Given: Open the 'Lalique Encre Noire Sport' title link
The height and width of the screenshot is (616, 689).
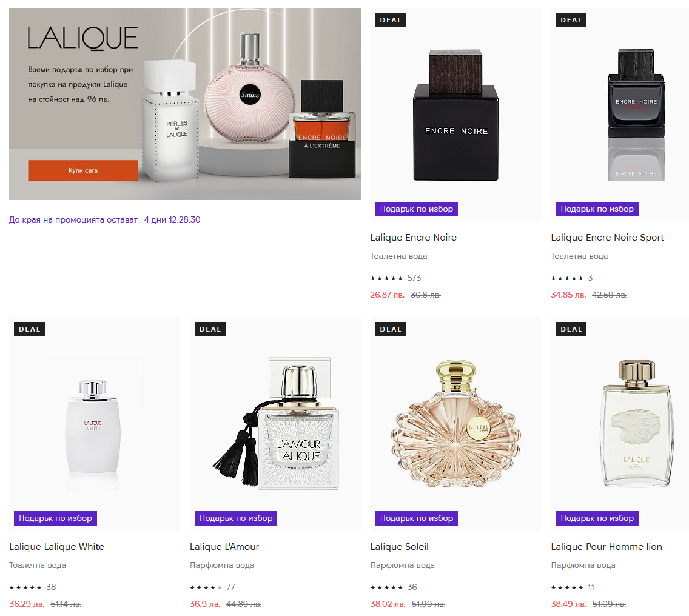Looking at the screenshot, I should (x=607, y=237).
